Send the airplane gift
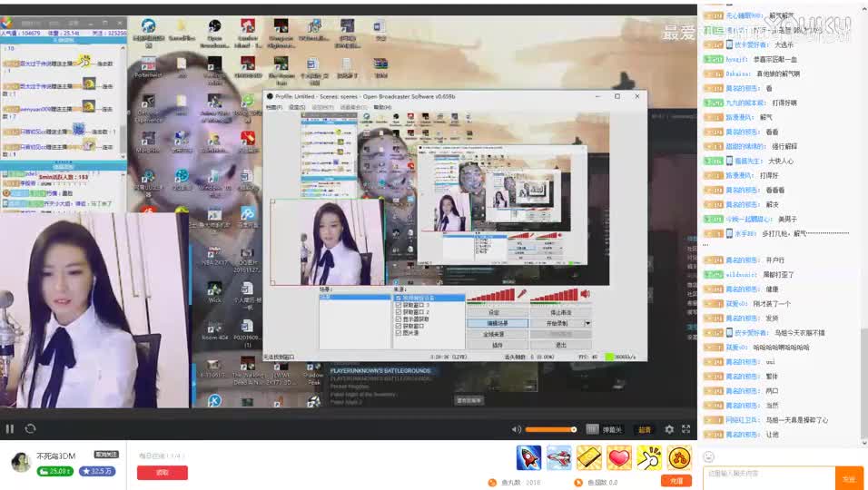The height and width of the screenshot is (490, 868). pos(558,458)
